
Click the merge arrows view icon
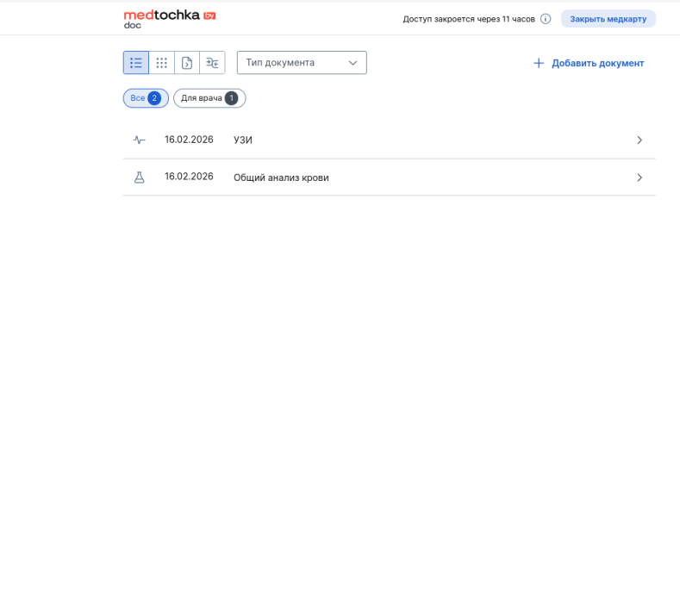212,63
